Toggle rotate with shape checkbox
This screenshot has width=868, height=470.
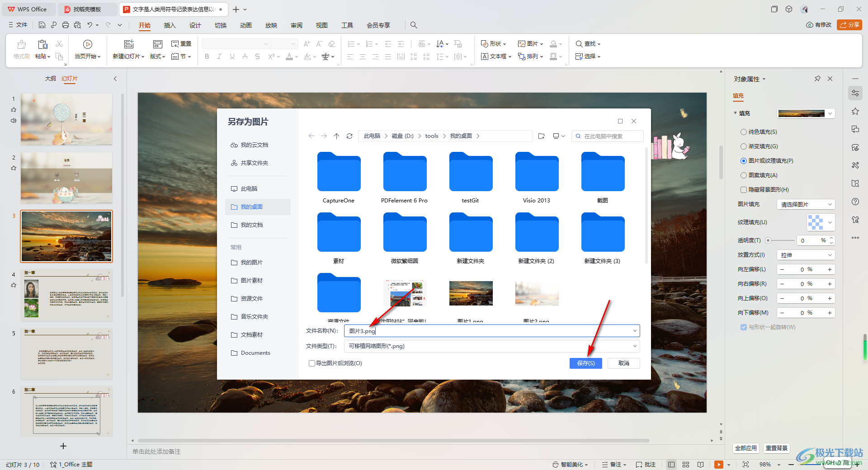pos(744,327)
